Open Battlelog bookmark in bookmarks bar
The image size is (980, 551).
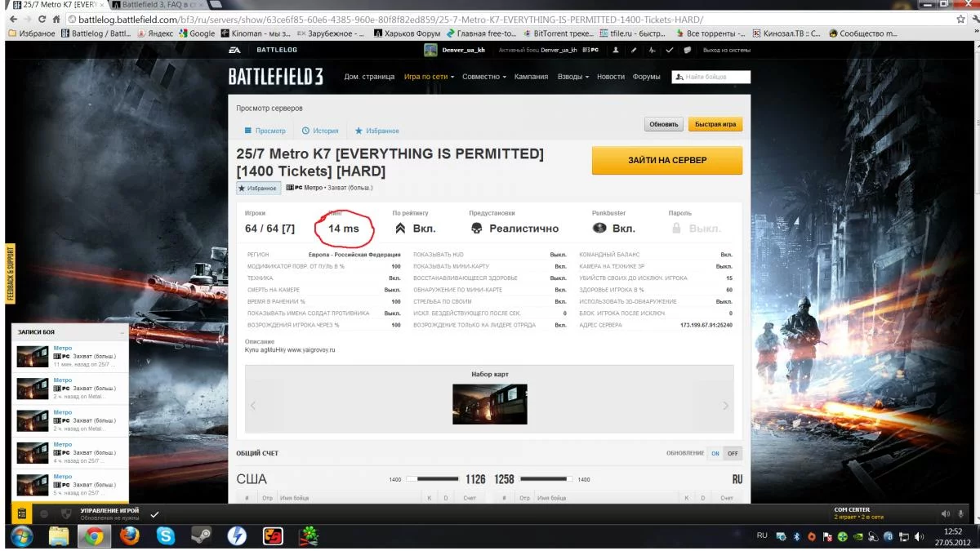point(96,33)
